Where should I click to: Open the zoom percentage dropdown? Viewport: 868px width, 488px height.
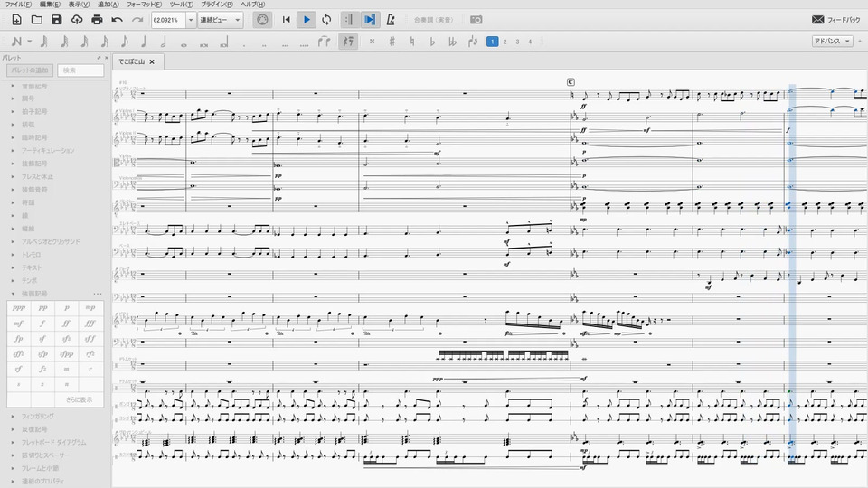tap(191, 20)
